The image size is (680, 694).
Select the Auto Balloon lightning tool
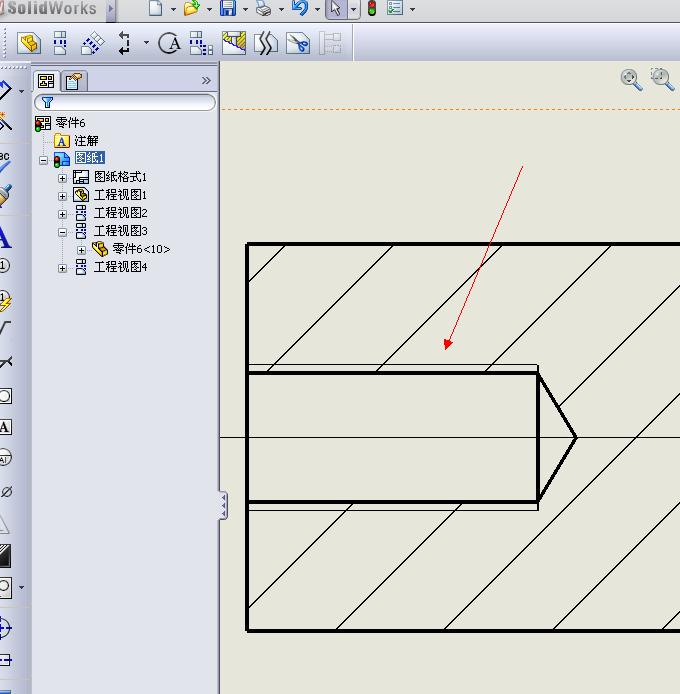[x=5, y=301]
